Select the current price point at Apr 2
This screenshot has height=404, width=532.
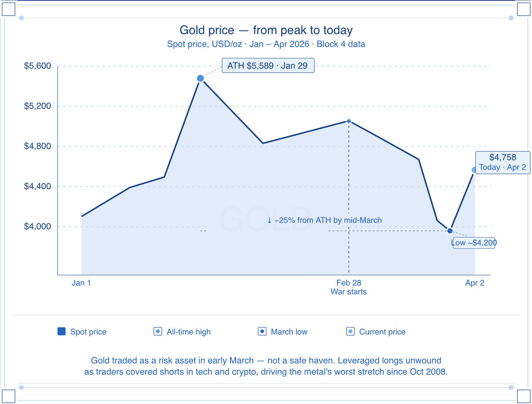click(474, 170)
